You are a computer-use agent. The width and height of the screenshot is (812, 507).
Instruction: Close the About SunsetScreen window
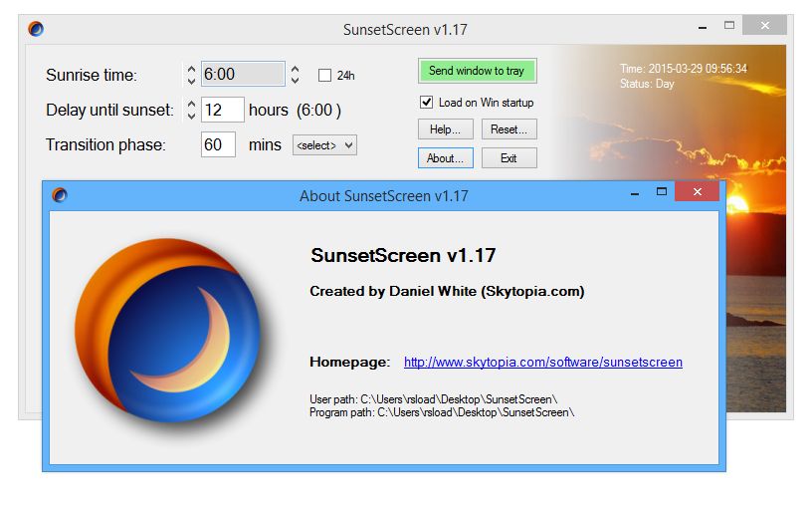point(697,192)
